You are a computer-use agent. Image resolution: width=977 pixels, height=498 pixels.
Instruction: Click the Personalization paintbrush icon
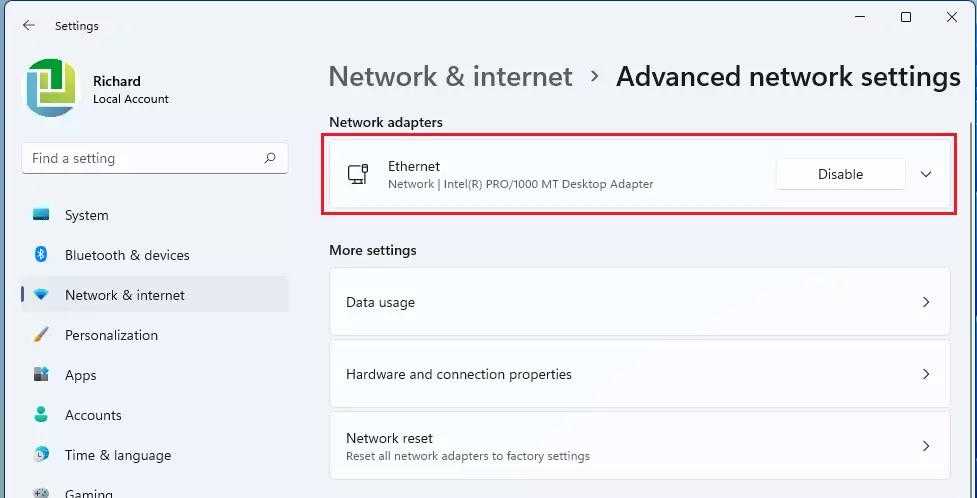tap(41, 335)
